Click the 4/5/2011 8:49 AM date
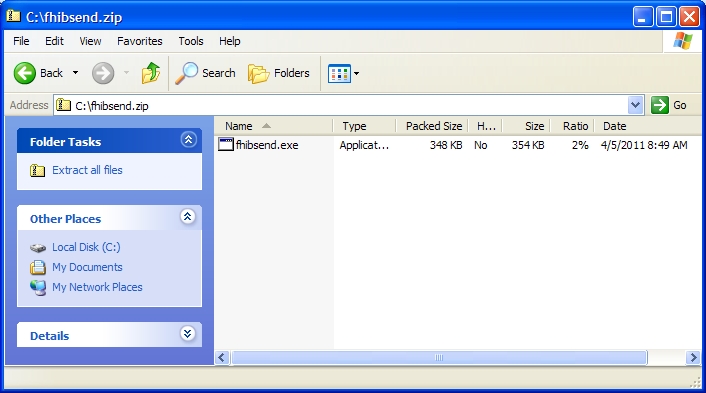Screen dimensions: 706x393 pyautogui.click(x=644, y=145)
